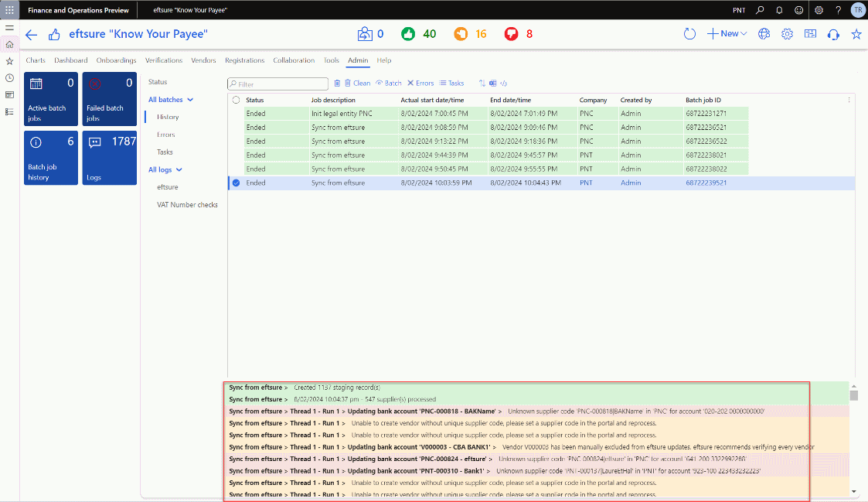Toggle select-all radio in grid header
This screenshot has height=502, width=868.
coord(236,101)
